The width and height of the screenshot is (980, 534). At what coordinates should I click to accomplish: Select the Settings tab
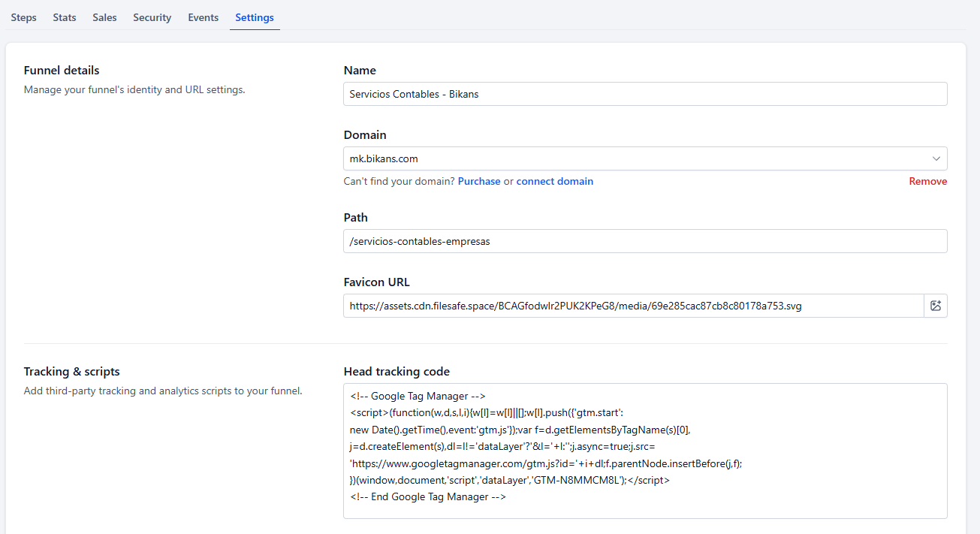pyautogui.click(x=255, y=17)
